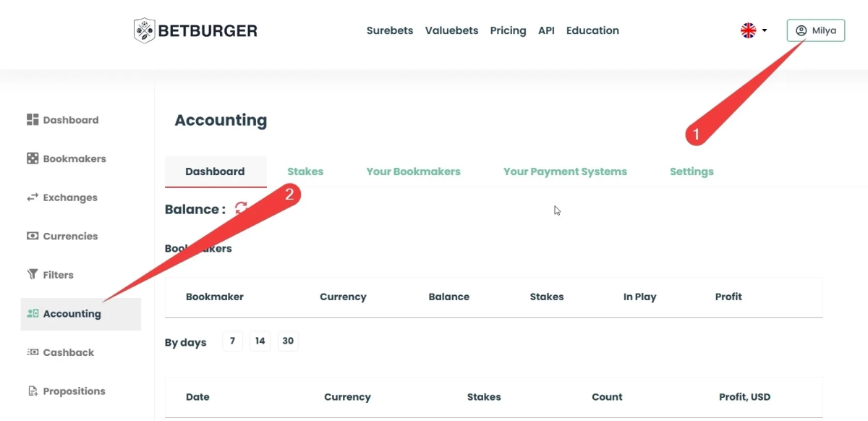
Task: Open the Accounting Settings tab
Action: pyautogui.click(x=692, y=171)
